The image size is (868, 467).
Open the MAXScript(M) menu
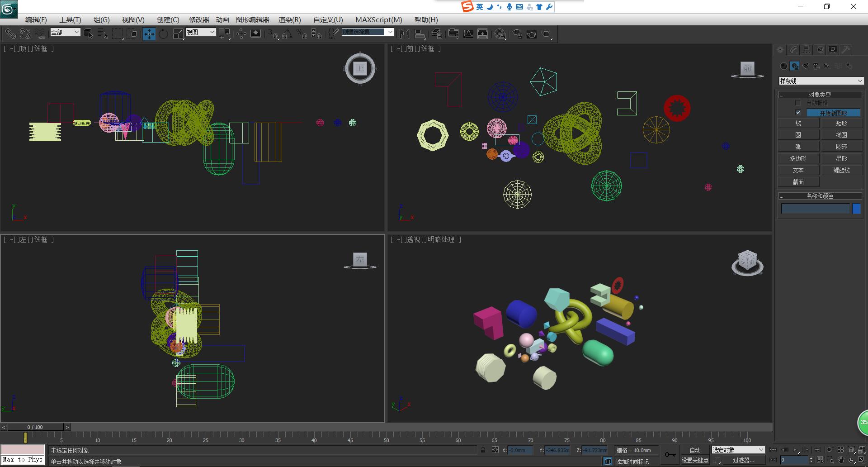(x=378, y=19)
